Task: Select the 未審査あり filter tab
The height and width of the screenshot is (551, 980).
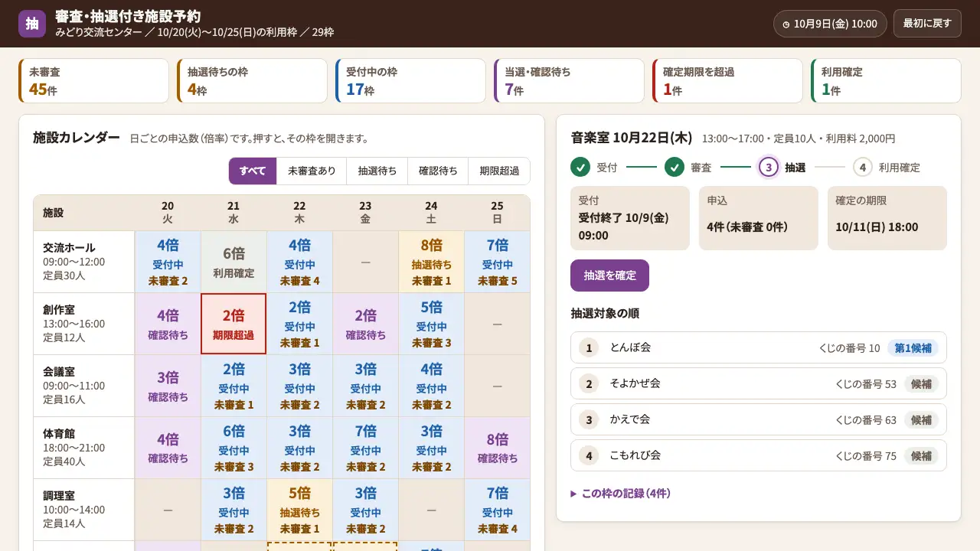Action: 312,171
